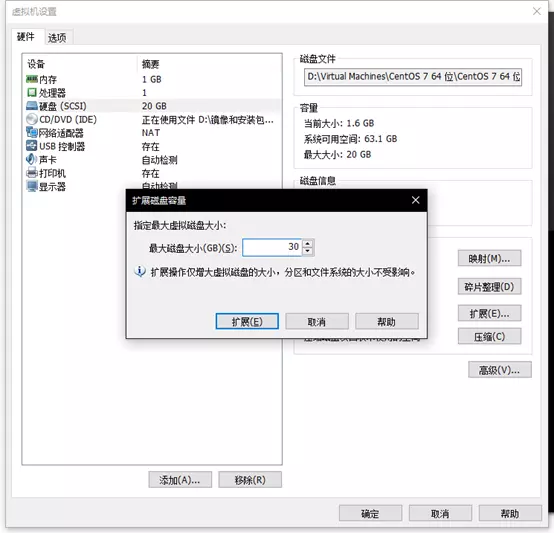This screenshot has width=554, height=533.
Task: Select the USB 控制器 icon
Action: [32, 146]
